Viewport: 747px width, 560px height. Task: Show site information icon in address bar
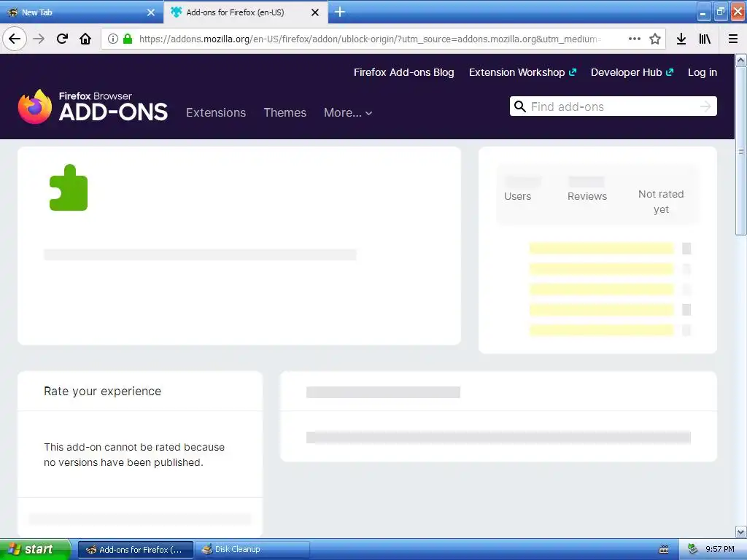[113, 39]
